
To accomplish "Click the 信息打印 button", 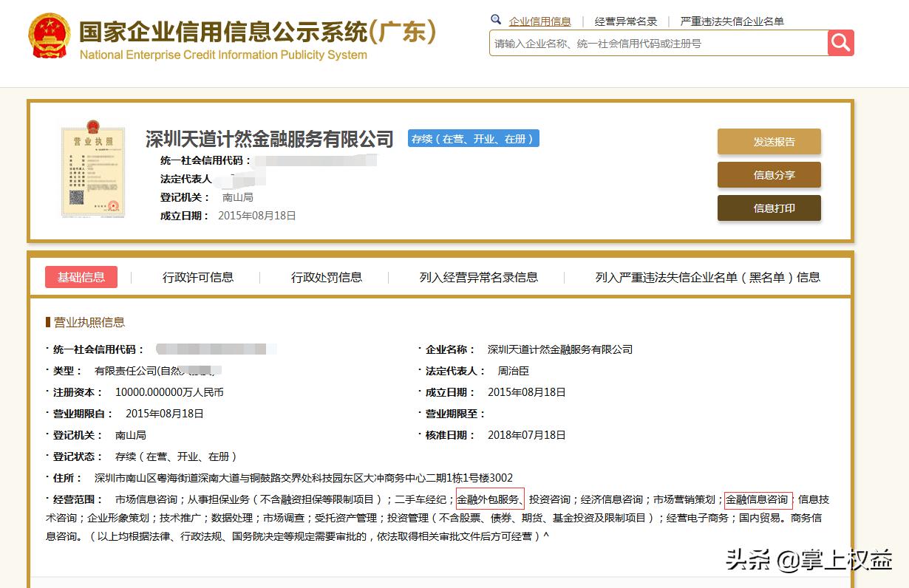I will (x=769, y=208).
